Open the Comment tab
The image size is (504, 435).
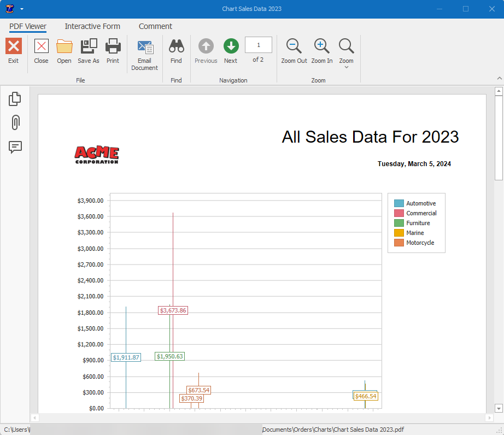click(x=155, y=26)
